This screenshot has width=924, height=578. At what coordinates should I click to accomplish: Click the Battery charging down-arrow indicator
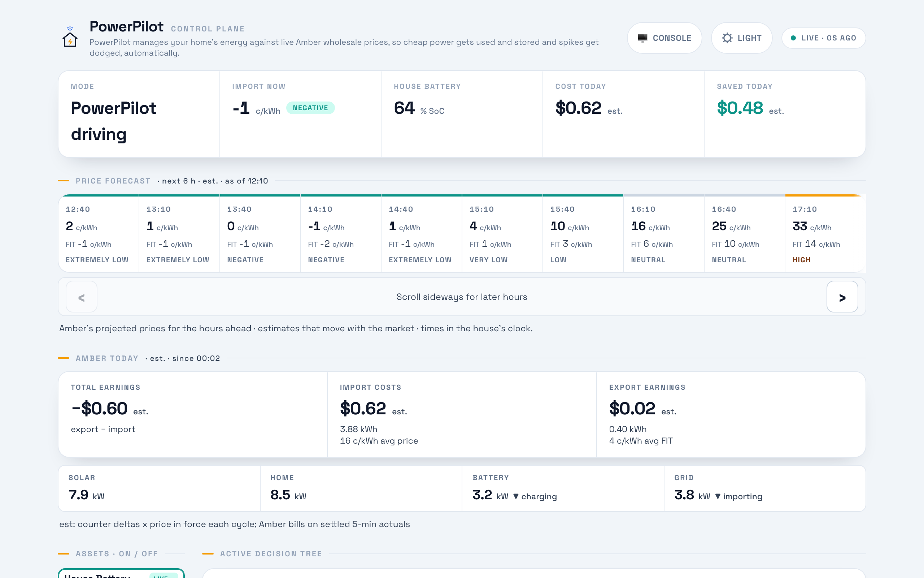coord(516,496)
